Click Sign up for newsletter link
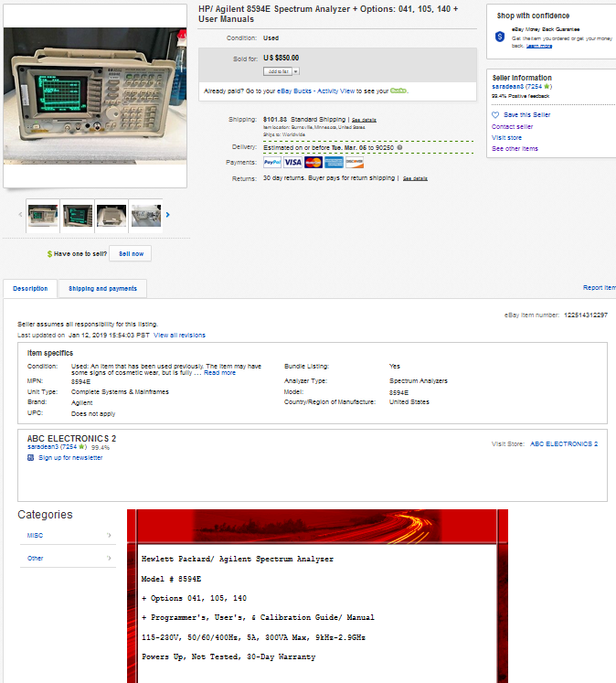The width and height of the screenshot is (616, 683). pos(70,458)
